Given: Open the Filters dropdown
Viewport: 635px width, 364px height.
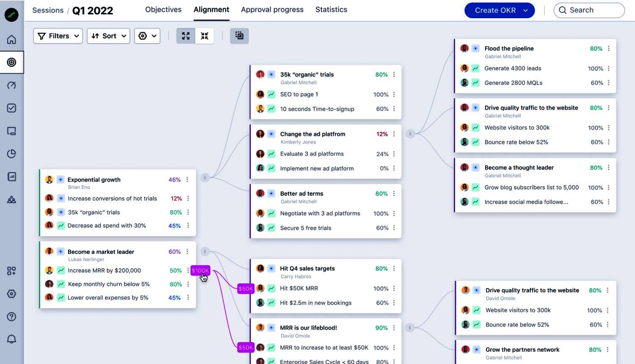Looking at the screenshot, I should [58, 36].
